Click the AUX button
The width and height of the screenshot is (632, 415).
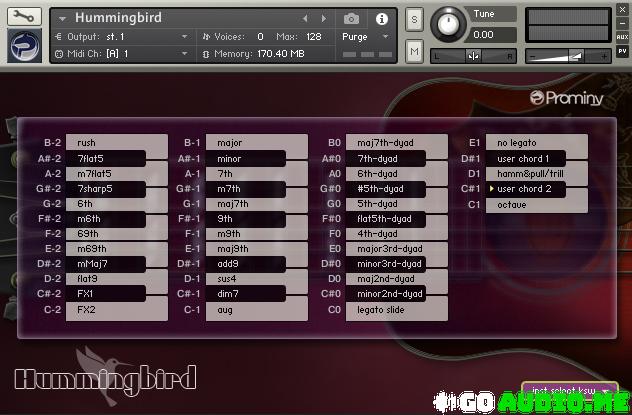pos(622,37)
